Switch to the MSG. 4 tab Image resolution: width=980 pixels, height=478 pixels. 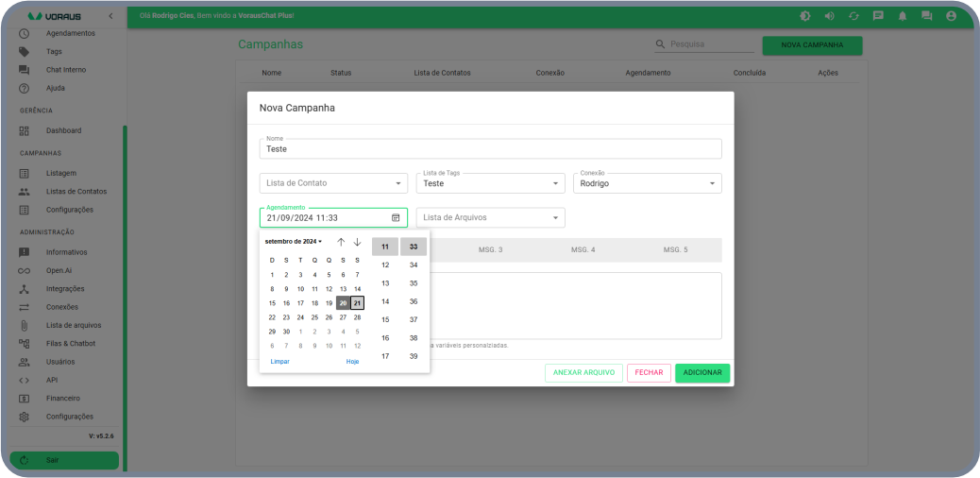(x=583, y=249)
